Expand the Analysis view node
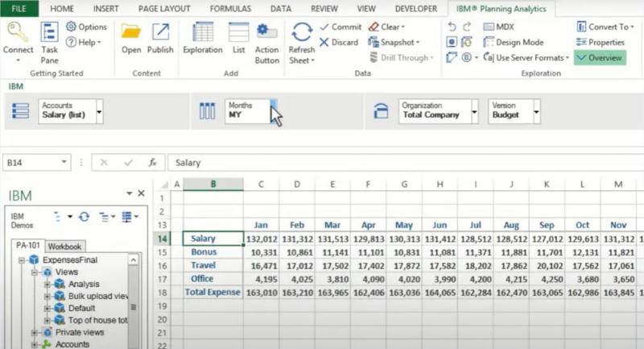Image resolution: width=644 pixels, height=349 pixels. click(47, 285)
